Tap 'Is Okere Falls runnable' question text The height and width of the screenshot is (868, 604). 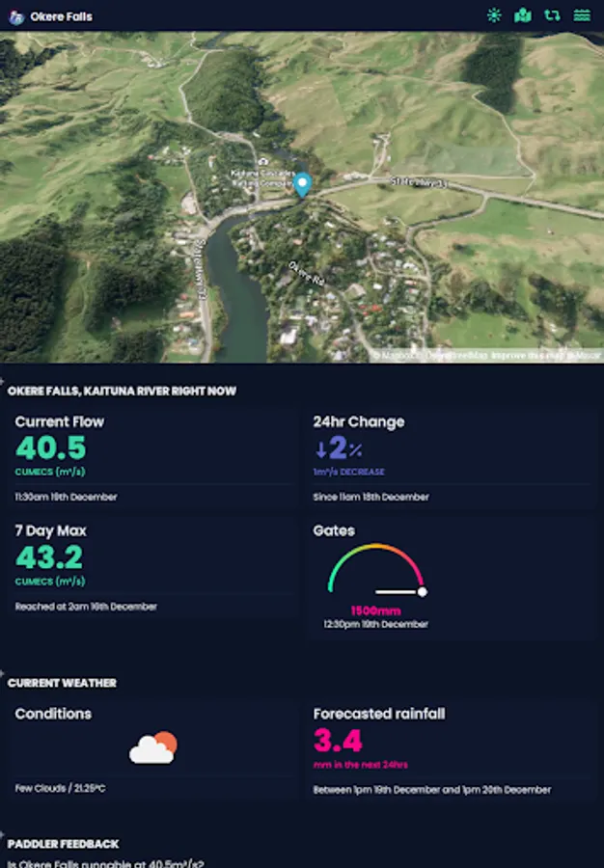click(x=106, y=863)
